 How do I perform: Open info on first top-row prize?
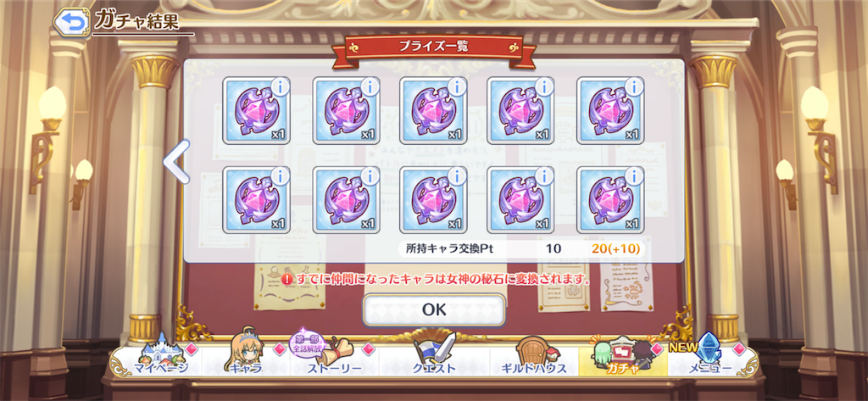pos(281,87)
